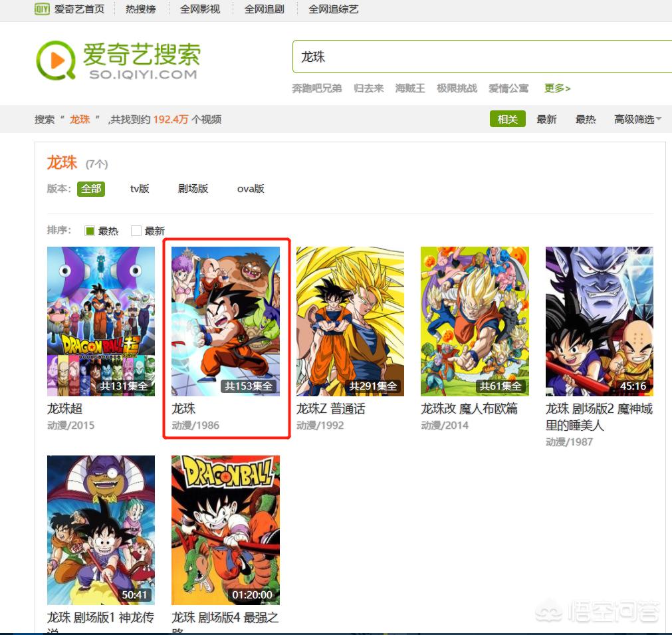
Task: Select version filter 全部
Action: [91, 189]
